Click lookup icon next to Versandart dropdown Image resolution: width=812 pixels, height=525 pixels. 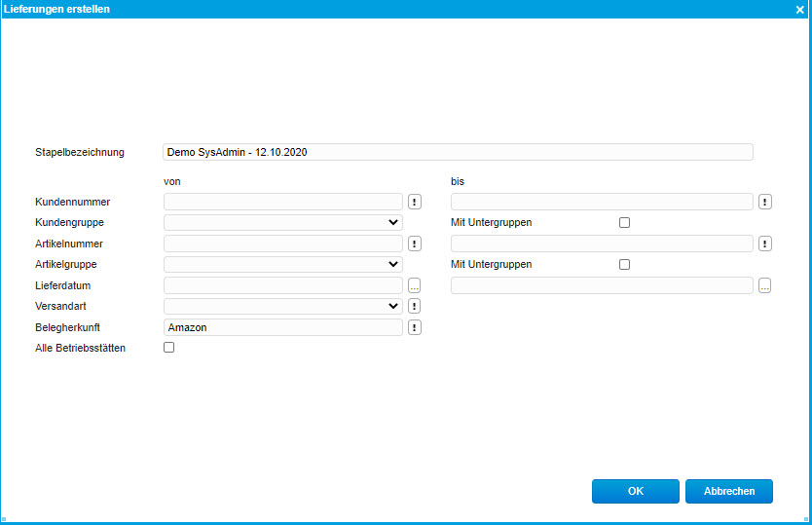point(414,306)
